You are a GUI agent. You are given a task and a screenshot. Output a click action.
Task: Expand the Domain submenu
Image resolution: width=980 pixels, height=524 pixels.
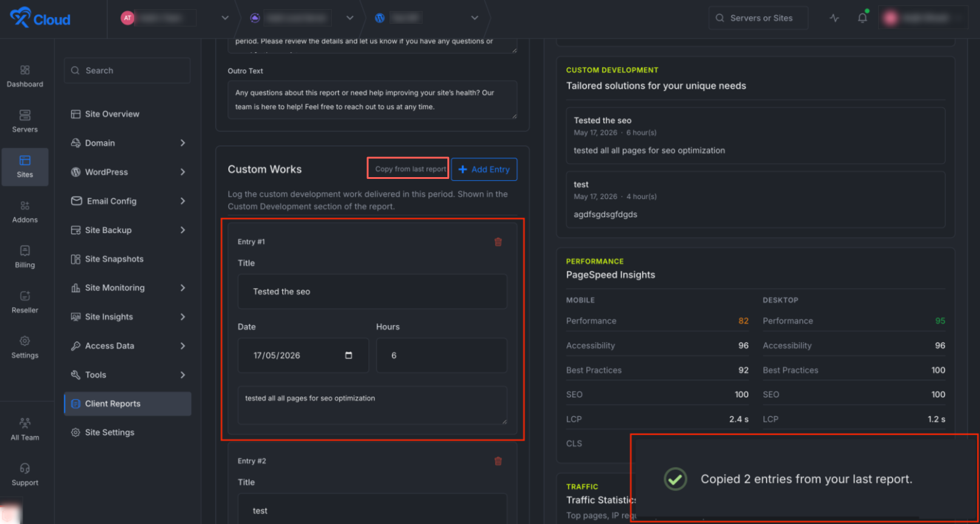pos(183,143)
